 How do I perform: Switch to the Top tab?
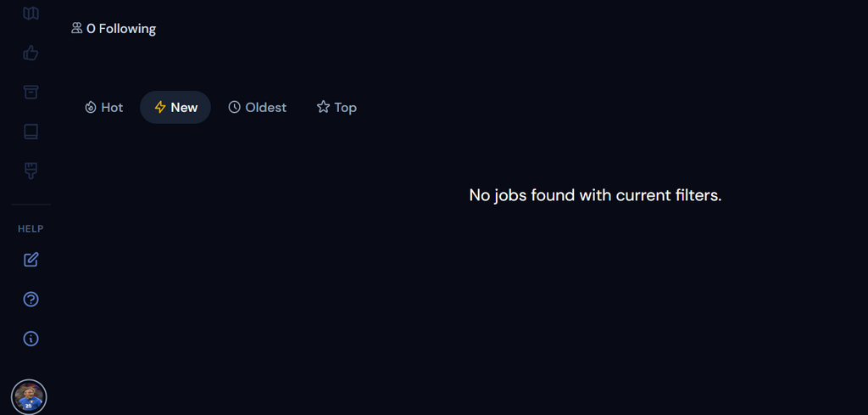coord(337,108)
